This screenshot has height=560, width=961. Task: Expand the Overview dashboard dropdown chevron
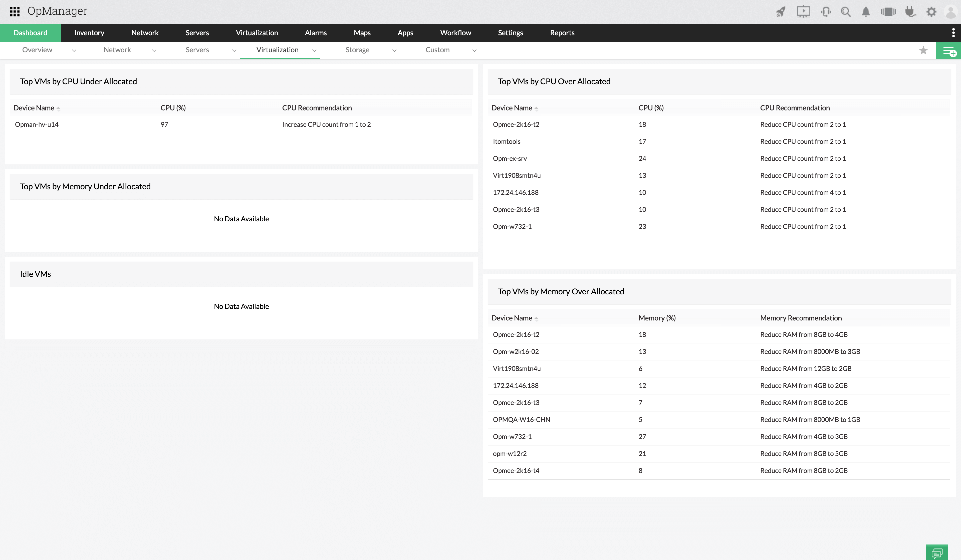click(74, 50)
